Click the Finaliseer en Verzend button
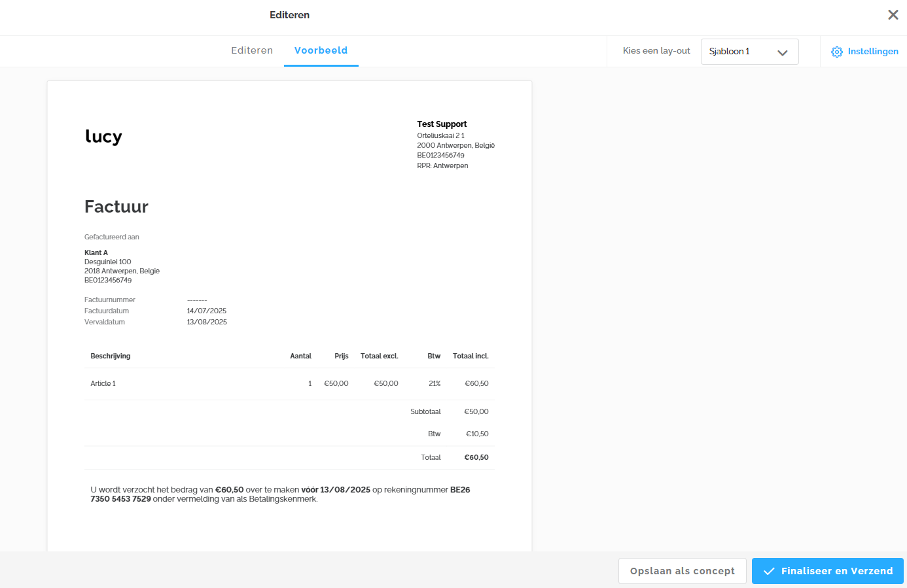 (828, 571)
